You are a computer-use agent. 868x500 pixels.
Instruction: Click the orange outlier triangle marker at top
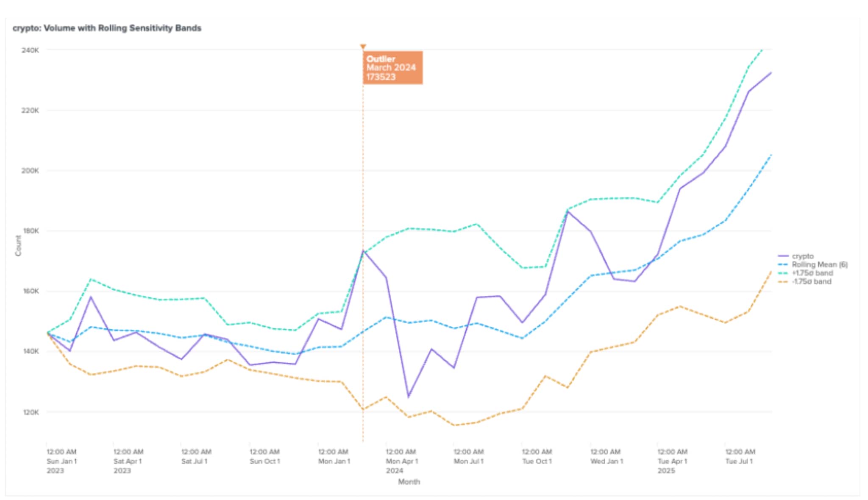(x=363, y=47)
